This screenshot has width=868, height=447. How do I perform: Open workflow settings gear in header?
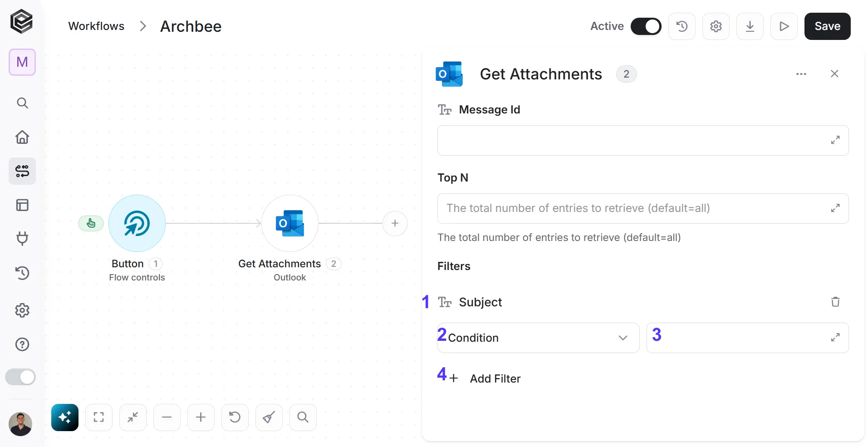point(716,26)
